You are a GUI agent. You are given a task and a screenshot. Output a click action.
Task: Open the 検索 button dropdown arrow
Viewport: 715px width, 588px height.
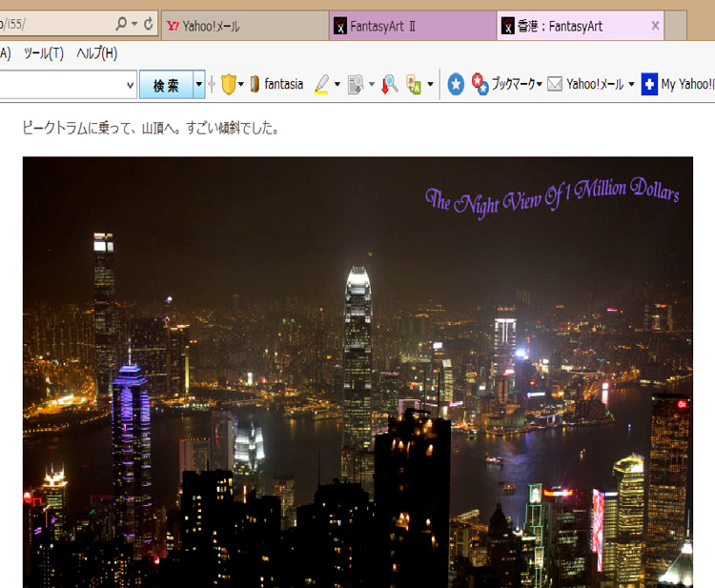[199, 84]
